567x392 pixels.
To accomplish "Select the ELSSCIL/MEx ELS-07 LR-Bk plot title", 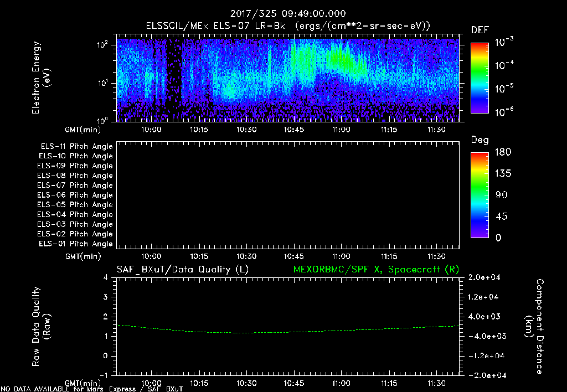I will click(288, 26).
